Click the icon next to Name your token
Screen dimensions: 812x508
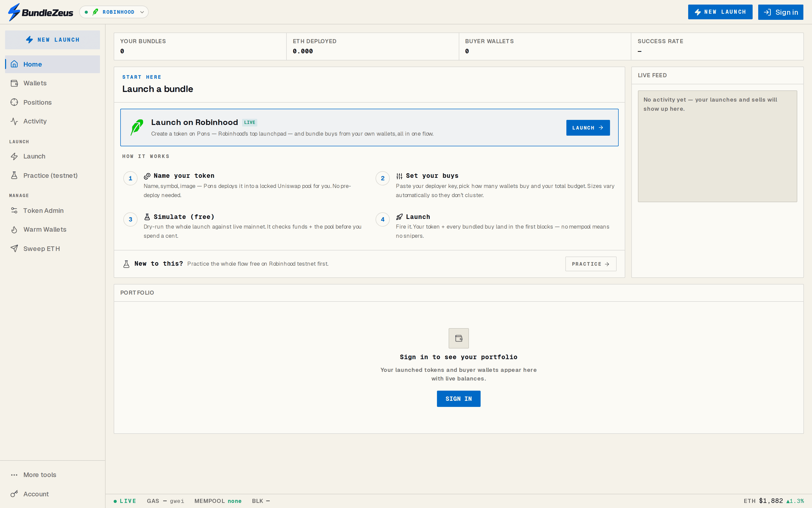pyautogui.click(x=147, y=176)
